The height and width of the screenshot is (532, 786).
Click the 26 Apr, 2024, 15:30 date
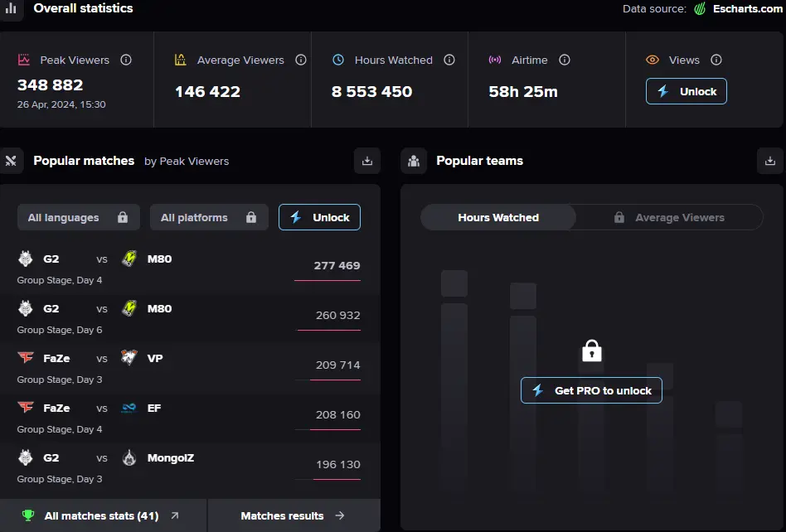pyautogui.click(x=61, y=104)
